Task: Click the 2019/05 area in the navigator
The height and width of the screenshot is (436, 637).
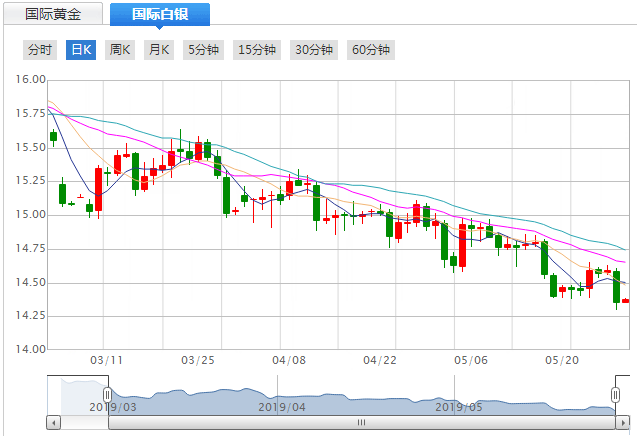Action: click(x=459, y=407)
